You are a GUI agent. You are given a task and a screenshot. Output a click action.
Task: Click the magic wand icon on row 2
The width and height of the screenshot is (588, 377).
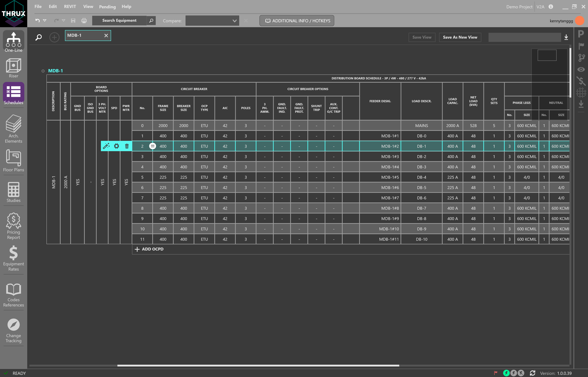click(x=106, y=146)
